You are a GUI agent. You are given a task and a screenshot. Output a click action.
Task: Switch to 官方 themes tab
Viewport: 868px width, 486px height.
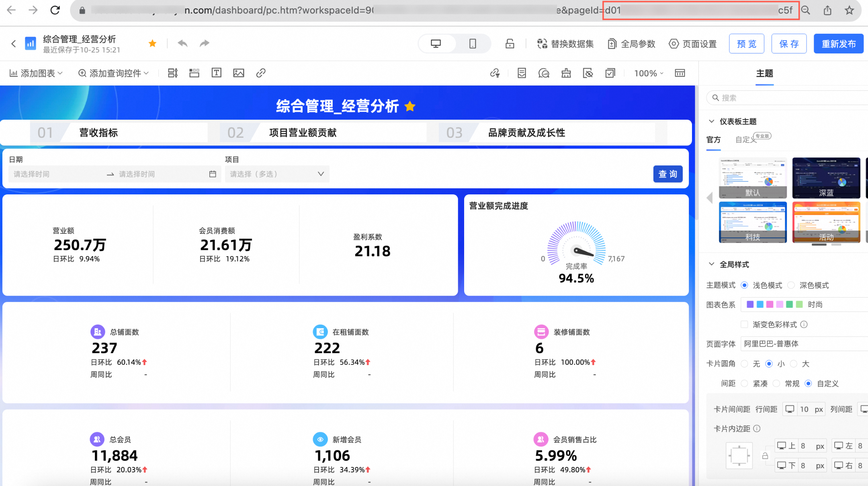(713, 139)
